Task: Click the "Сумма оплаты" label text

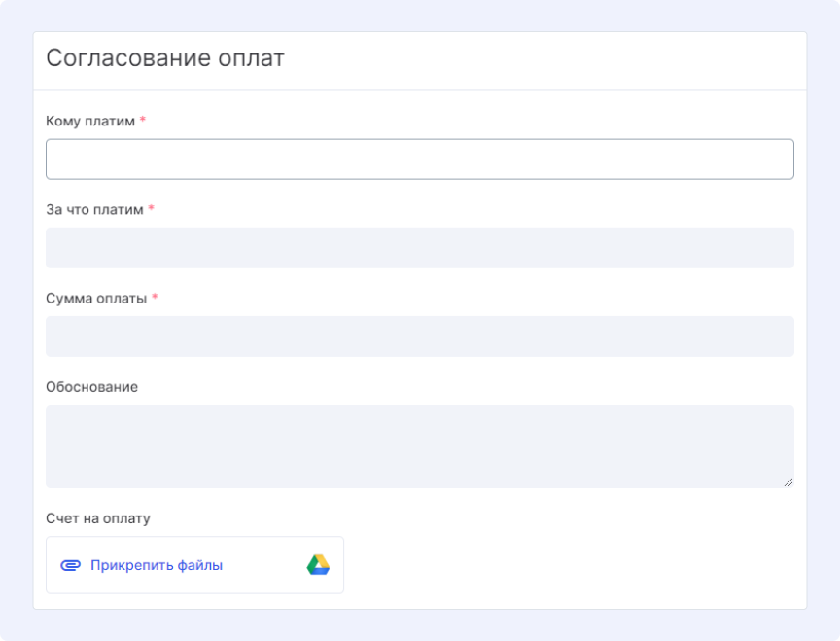Action: tap(96, 298)
